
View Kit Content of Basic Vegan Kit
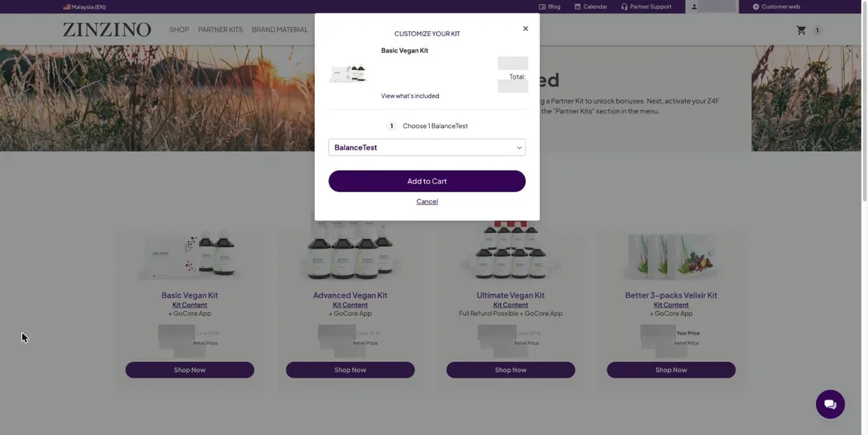[x=190, y=305]
